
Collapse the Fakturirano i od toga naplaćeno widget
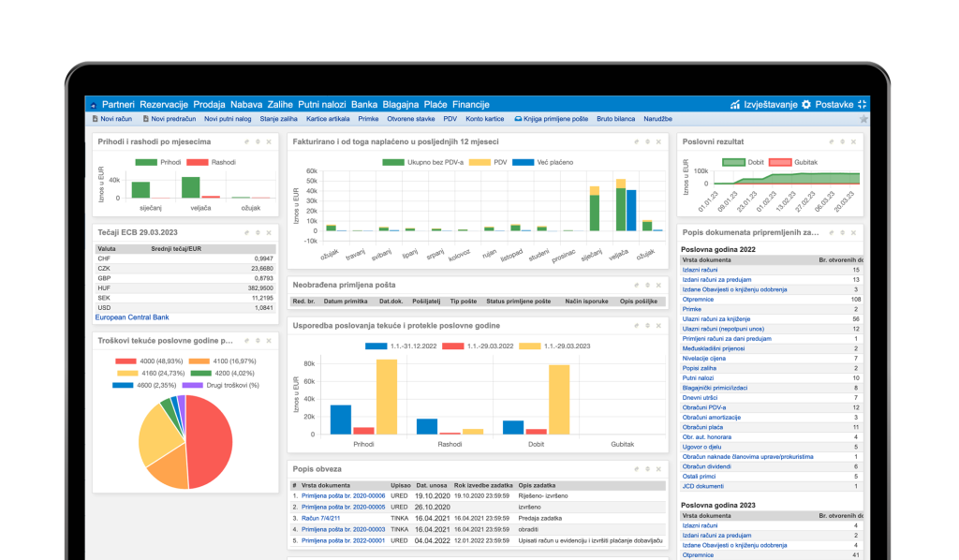[648, 141]
